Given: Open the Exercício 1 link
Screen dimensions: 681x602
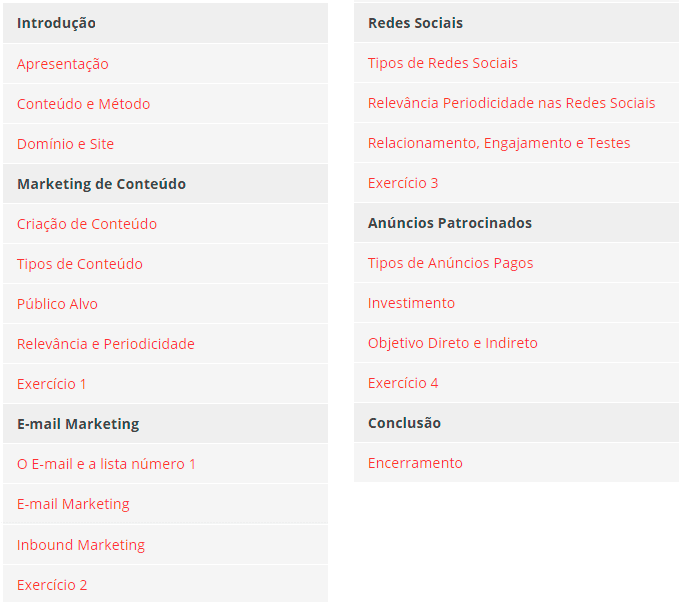Looking at the screenshot, I should (52, 384).
